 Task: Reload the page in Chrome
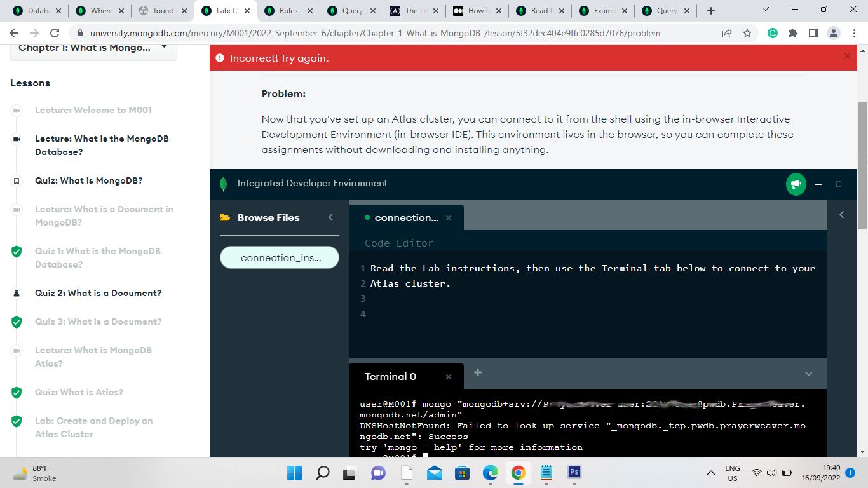[x=55, y=33]
